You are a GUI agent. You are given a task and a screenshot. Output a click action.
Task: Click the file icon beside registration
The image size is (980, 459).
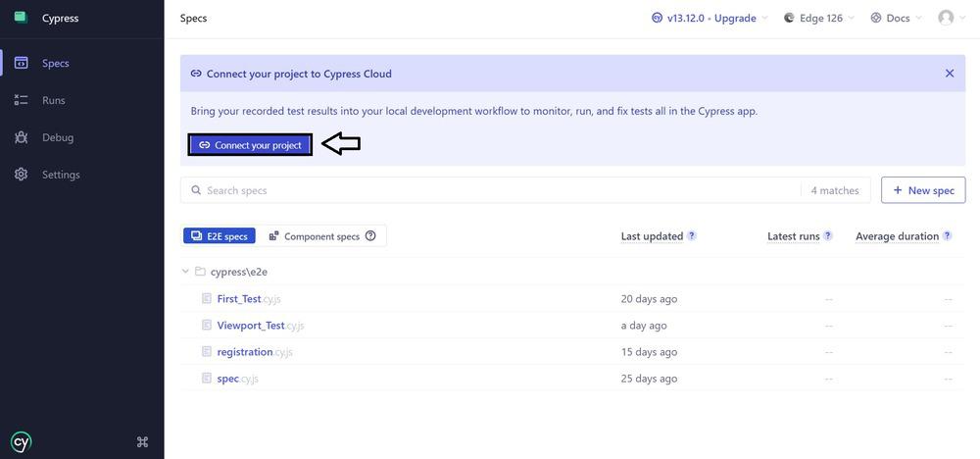[207, 352]
